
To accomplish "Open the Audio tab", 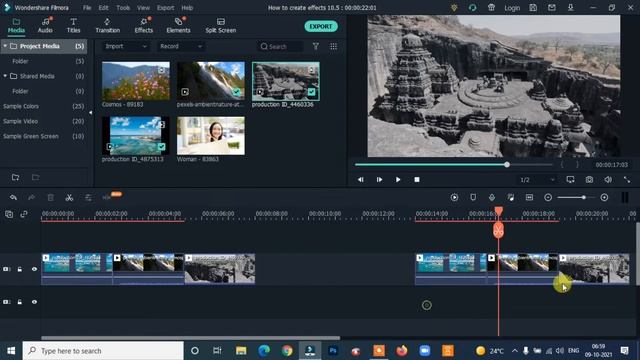I will [x=45, y=25].
